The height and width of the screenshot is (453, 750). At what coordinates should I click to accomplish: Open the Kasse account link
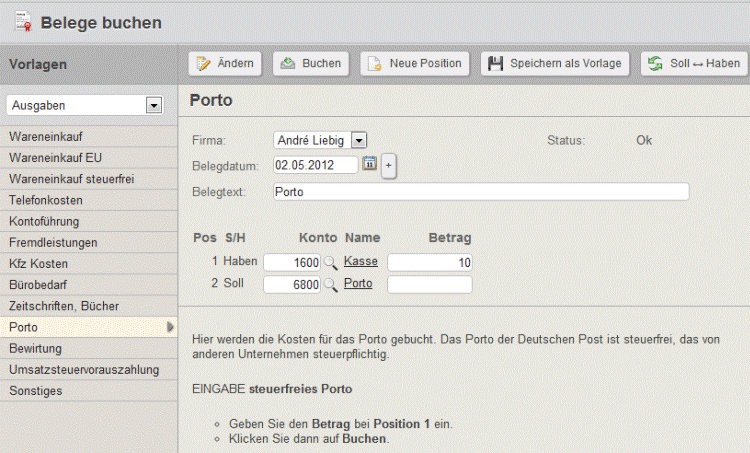click(x=360, y=262)
